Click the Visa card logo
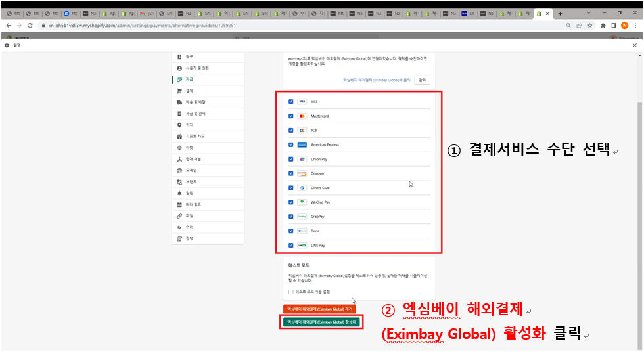 (302, 102)
